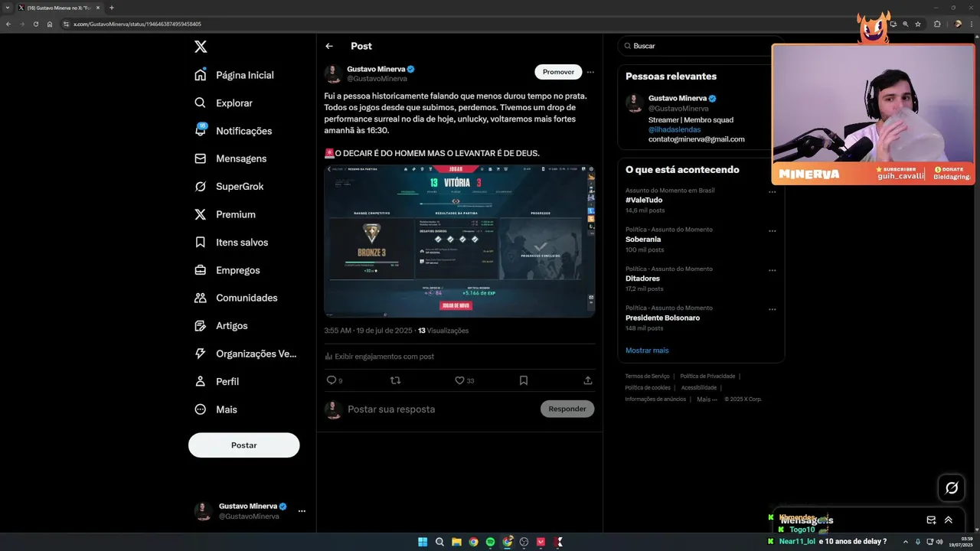Open footer Mais ··· options
Image resolution: width=980 pixels, height=551 pixels.
coord(707,399)
